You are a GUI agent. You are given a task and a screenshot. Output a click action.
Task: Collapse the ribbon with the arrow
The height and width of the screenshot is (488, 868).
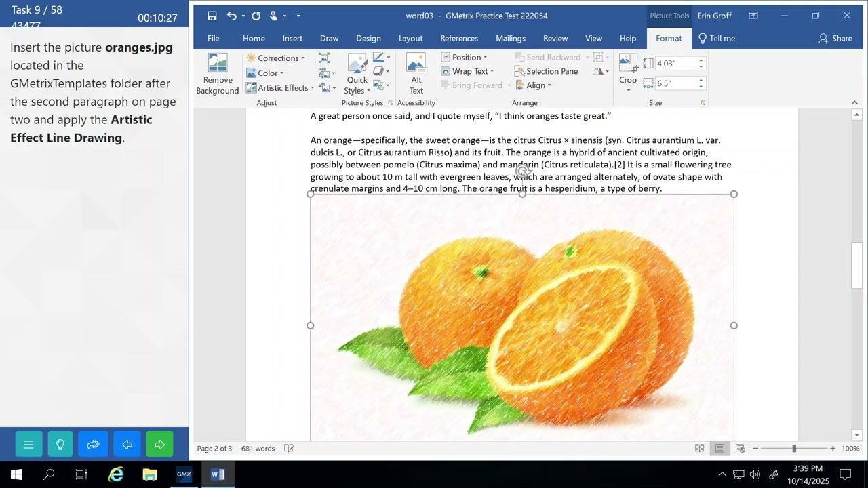[854, 103]
